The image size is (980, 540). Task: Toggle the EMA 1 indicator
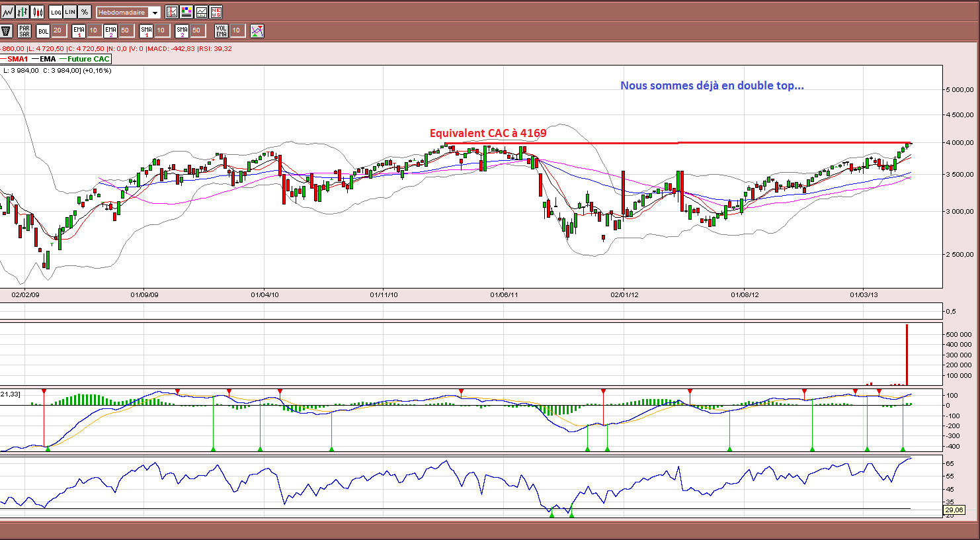pyautogui.click(x=79, y=30)
